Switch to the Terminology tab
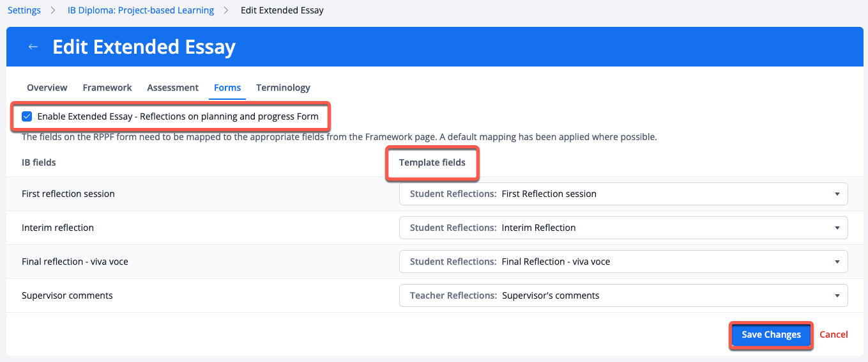Image resolution: width=868 pixels, height=362 pixels. point(283,88)
